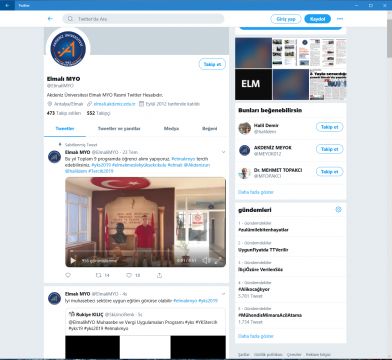This screenshot has height=360, width=392.
Task: Click the Kaydol sign-up button
Action: click(x=317, y=19)
